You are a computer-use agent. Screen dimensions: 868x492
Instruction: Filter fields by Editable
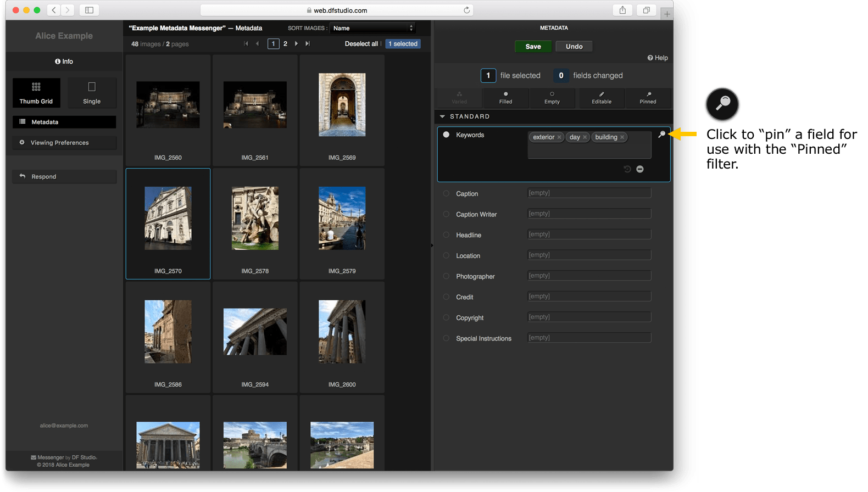tap(602, 98)
